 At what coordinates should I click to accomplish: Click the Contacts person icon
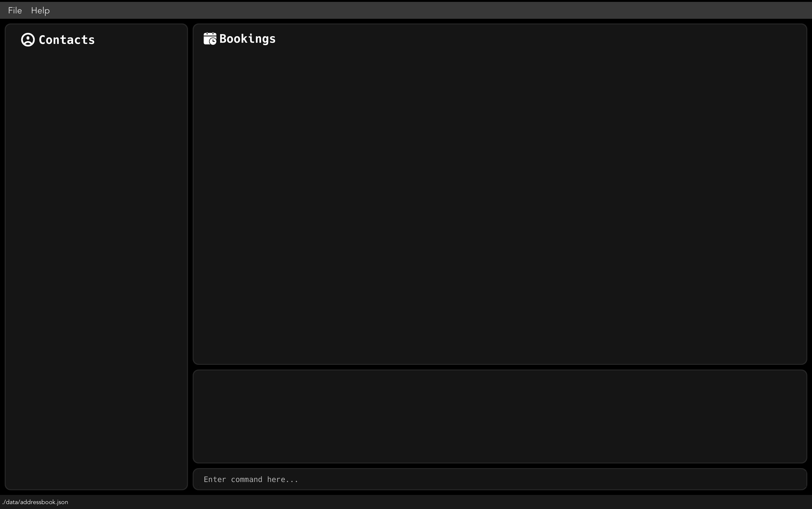pyautogui.click(x=28, y=40)
